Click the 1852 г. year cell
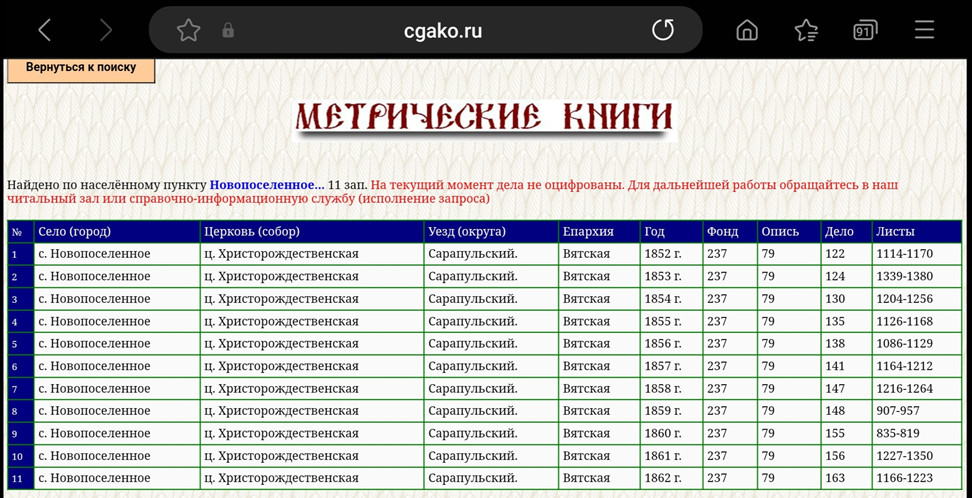972x498 pixels. pyautogui.click(x=662, y=254)
